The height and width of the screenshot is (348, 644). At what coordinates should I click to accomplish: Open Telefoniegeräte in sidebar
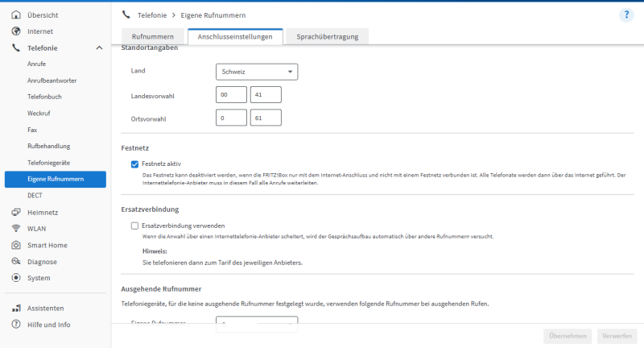coord(49,163)
